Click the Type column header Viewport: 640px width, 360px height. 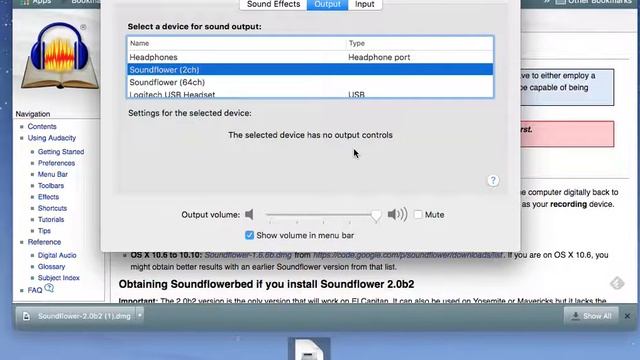[356, 43]
